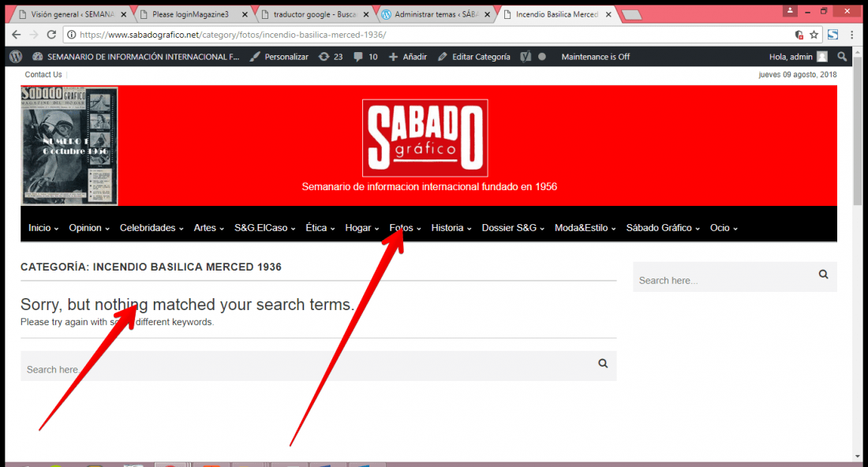Bookmark this page with the star icon

coord(814,35)
